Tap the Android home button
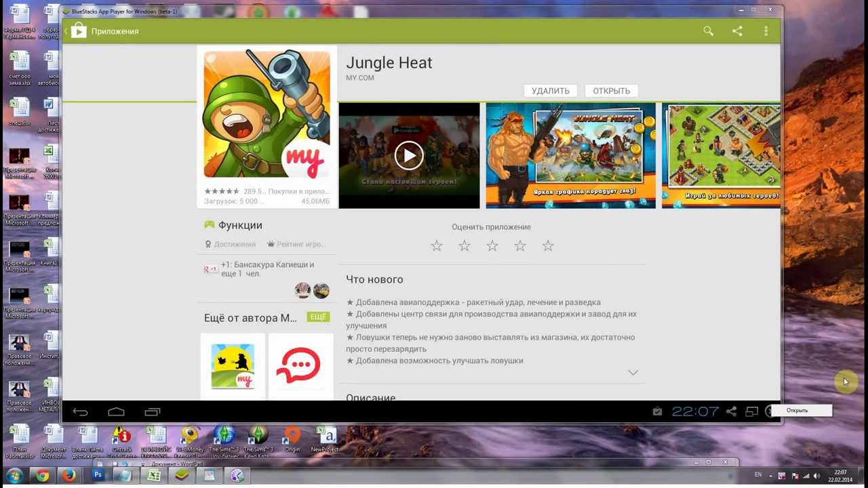Viewport: 868px width, 488px height. coord(116,411)
